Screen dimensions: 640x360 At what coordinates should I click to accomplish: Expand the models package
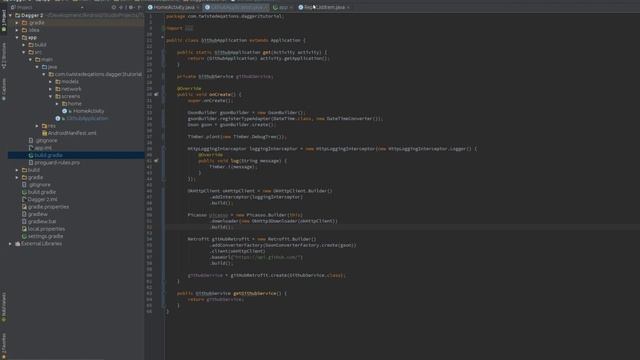[51, 82]
